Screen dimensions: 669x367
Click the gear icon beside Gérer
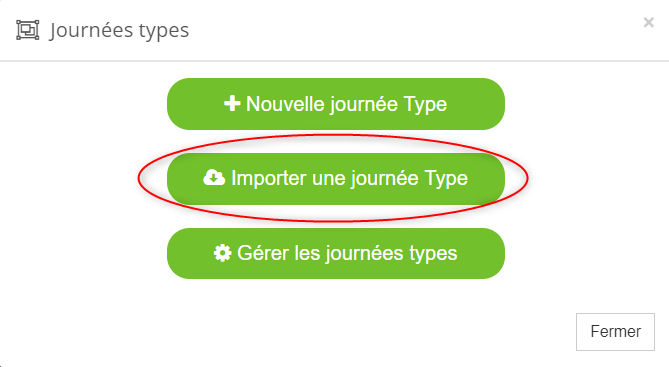pos(222,253)
